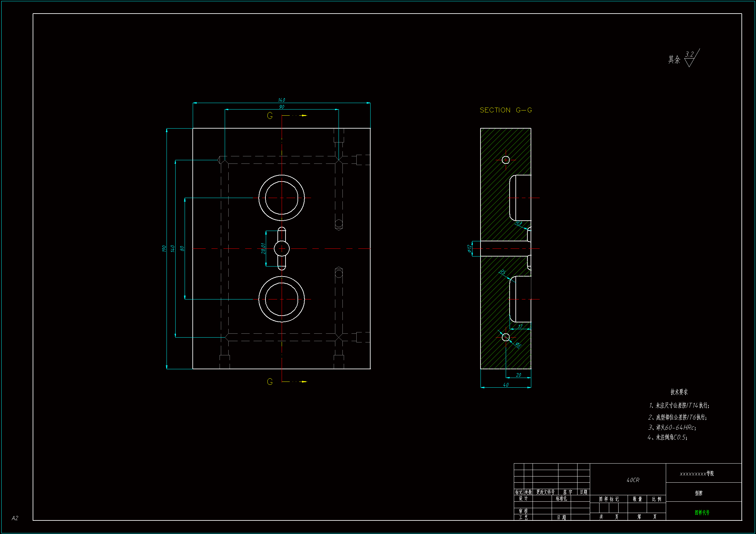Select the ø12 diameter dimension text
This screenshot has height=534, width=756.
470,248
